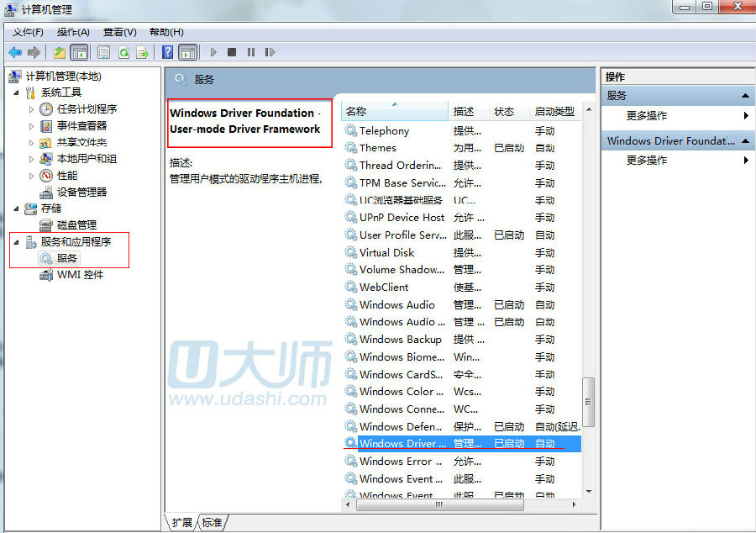The image size is (756, 533).
Task: Click the Export List toolbar icon
Action: click(143, 52)
